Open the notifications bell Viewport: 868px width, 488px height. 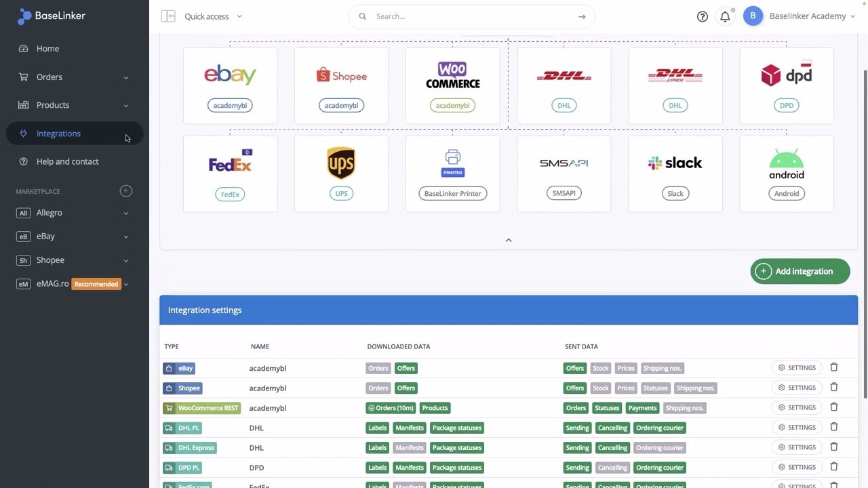pyautogui.click(x=725, y=16)
